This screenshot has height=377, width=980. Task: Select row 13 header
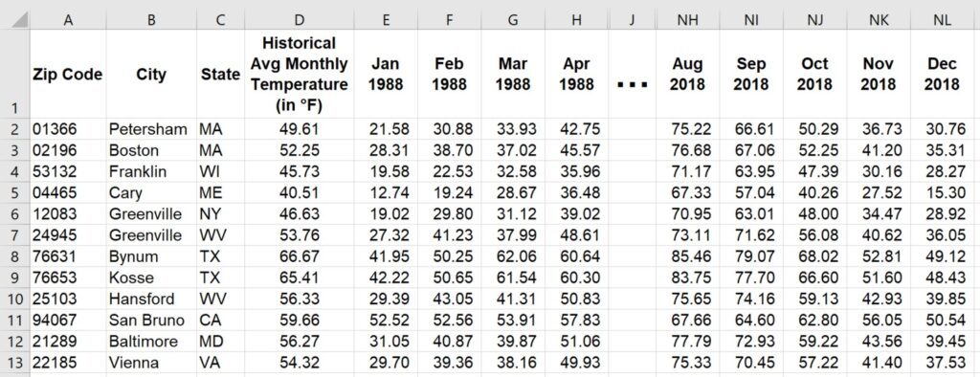pyautogui.click(x=14, y=363)
